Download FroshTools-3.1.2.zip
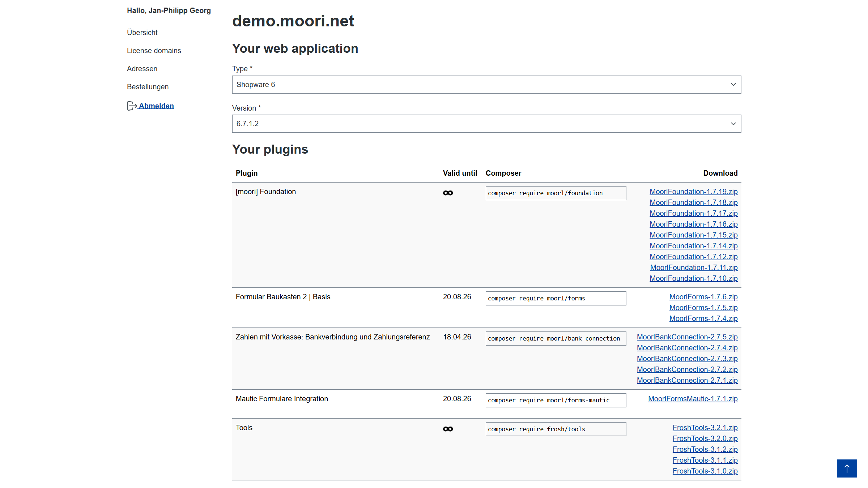 pos(705,449)
